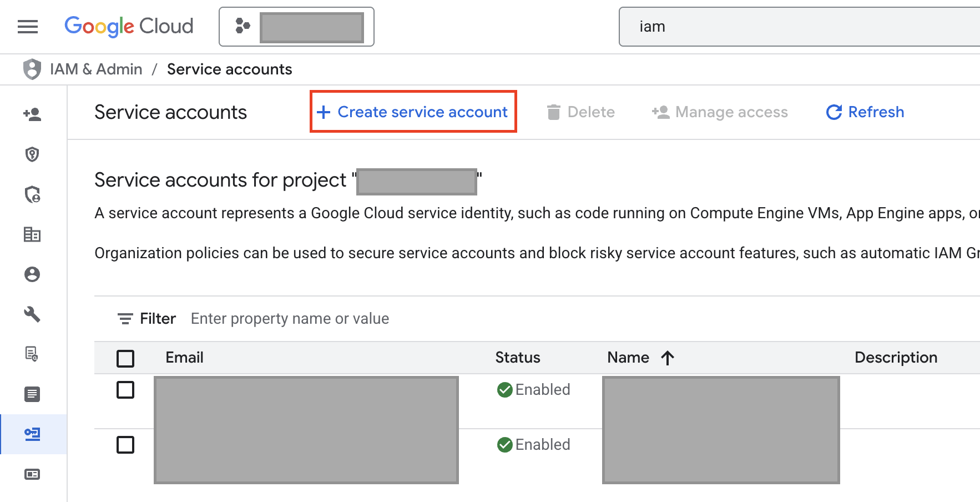
Task: Select the Service accounts sidebar icon
Action: (x=32, y=434)
